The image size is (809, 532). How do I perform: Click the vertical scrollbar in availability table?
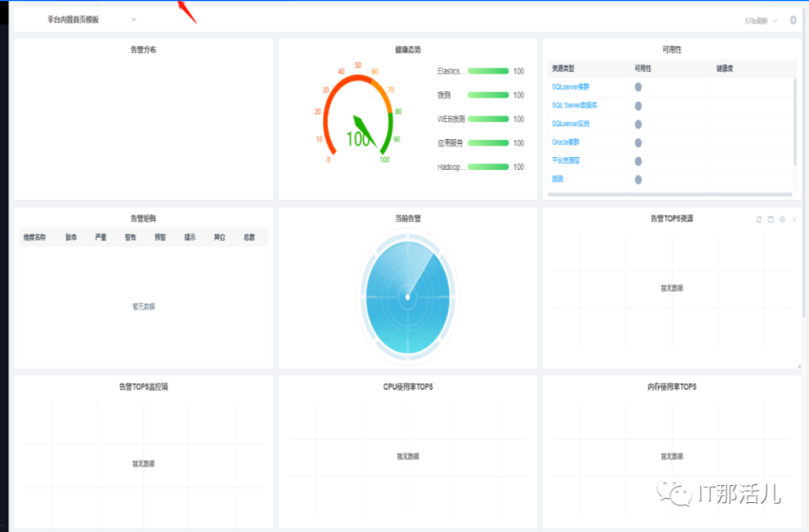tap(795, 121)
